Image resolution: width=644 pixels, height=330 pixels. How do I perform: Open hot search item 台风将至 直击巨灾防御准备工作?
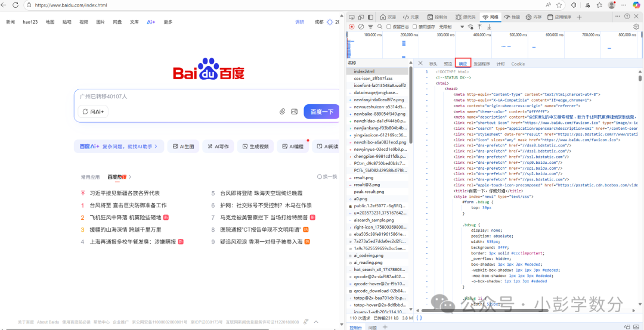128,206
